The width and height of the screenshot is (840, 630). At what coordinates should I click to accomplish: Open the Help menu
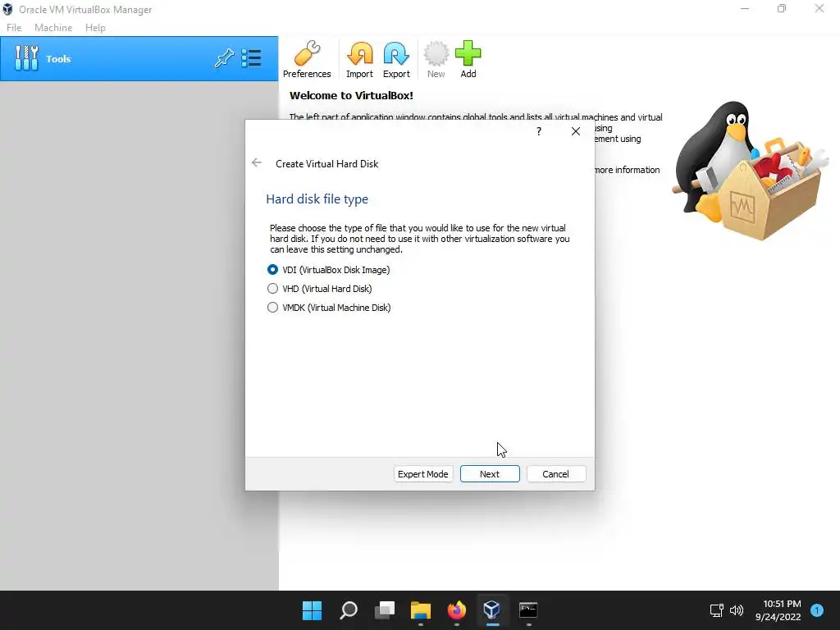point(95,28)
